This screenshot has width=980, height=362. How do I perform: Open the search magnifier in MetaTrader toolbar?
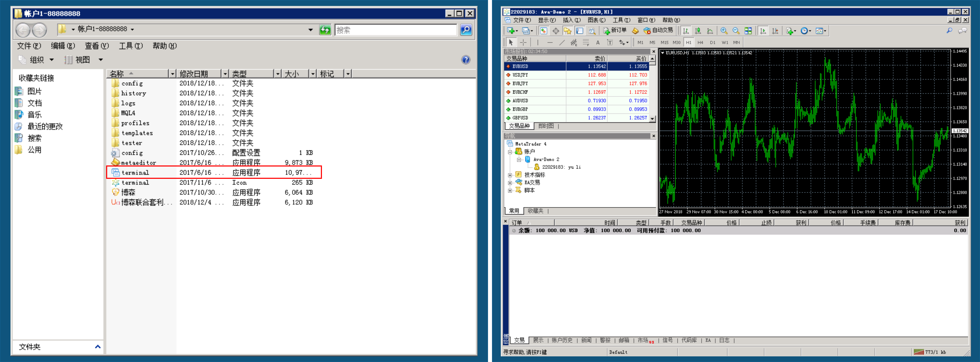coord(949,31)
